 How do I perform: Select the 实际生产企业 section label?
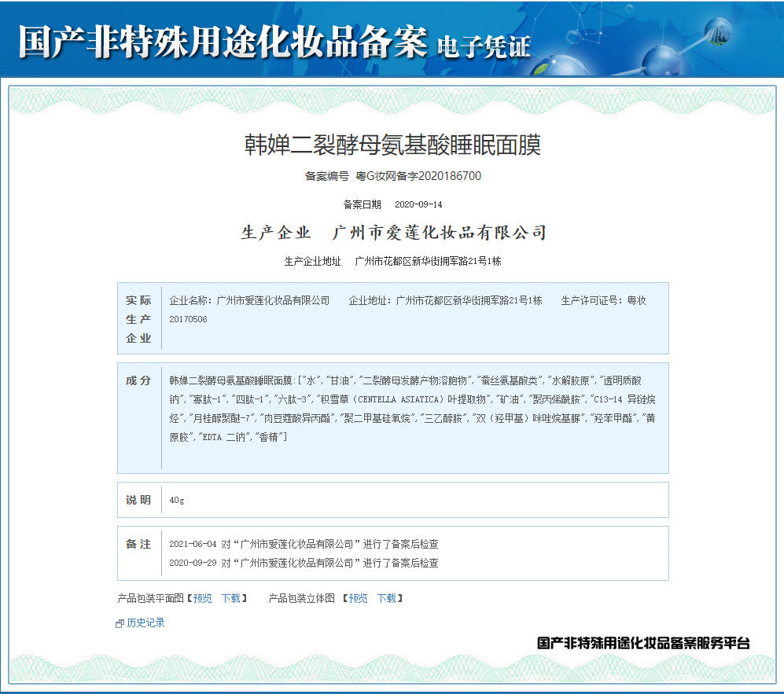[138, 319]
